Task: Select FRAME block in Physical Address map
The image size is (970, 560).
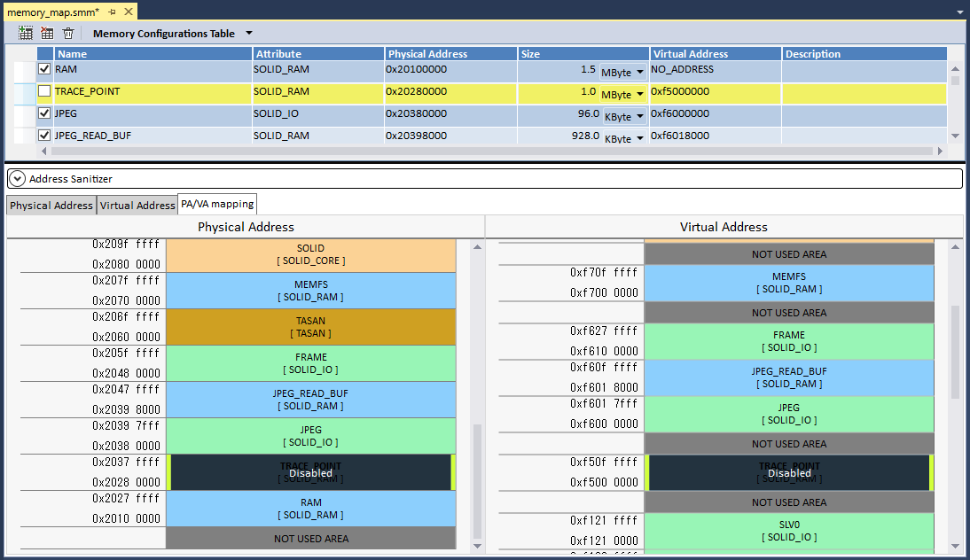Action: [x=311, y=363]
